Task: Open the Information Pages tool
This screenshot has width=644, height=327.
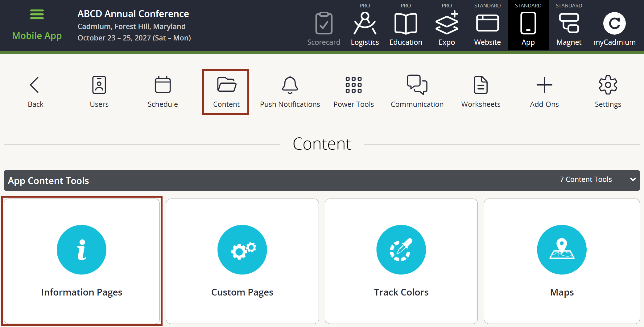Action: (x=82, y=261)
